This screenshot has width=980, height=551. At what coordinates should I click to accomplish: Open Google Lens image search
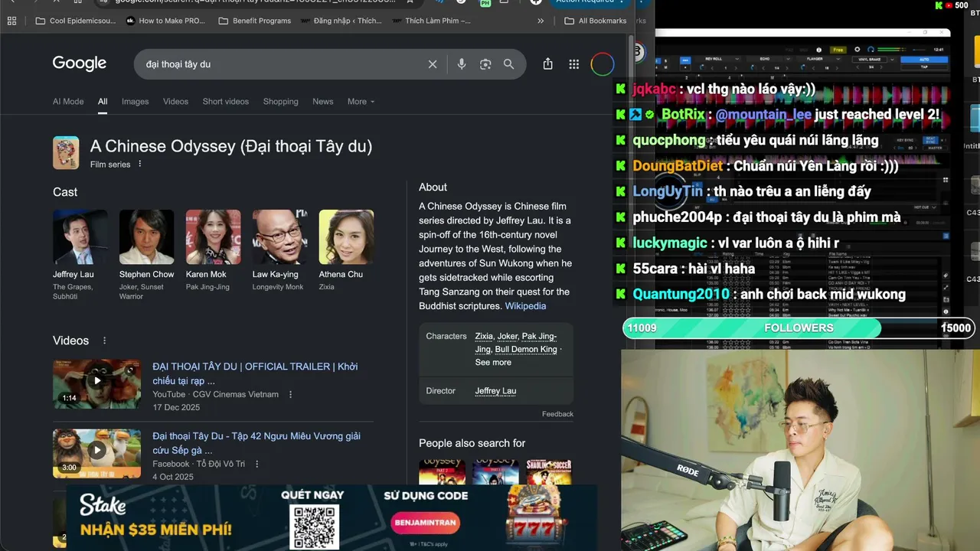pyautogui.click(x=485, y=64)
